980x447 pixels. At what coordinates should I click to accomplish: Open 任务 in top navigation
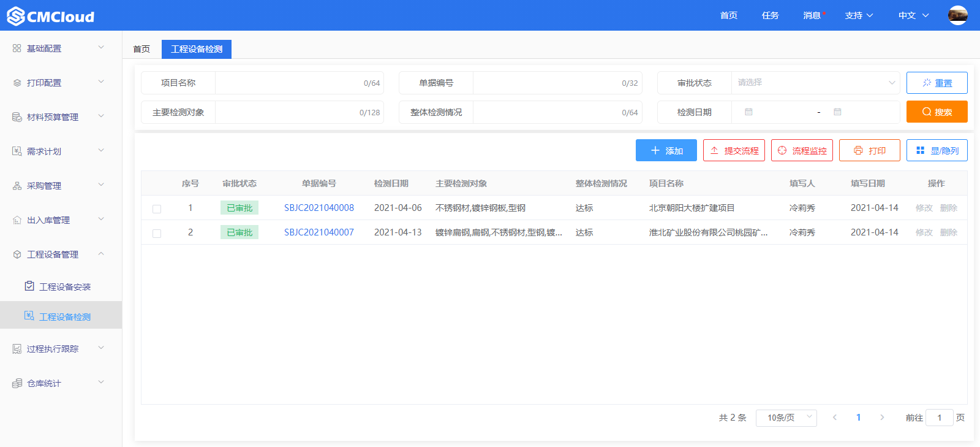click(771, 15)
